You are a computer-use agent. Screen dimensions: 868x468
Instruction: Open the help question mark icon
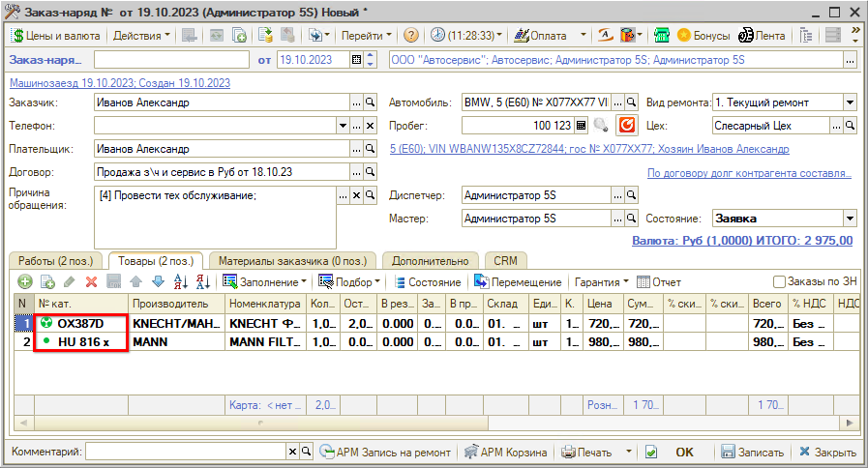coord(410,36)
